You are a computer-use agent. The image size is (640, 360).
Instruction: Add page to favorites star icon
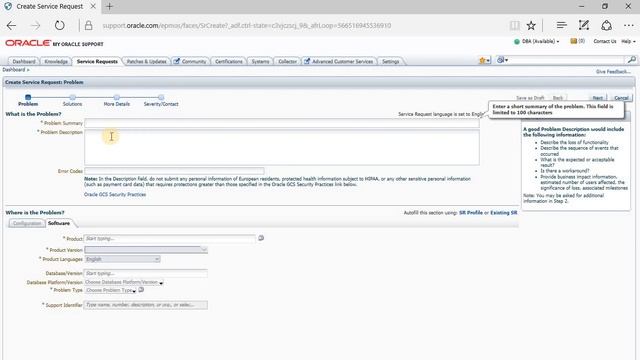(531, 26)
